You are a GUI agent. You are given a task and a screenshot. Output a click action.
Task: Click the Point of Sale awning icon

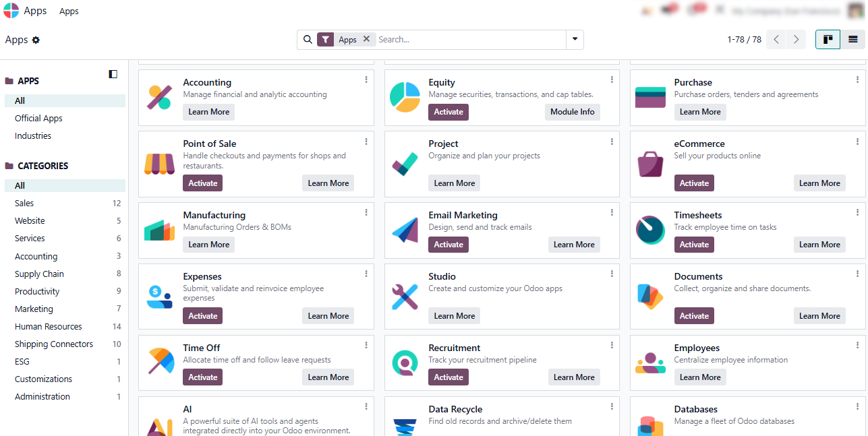coord(160,164)
